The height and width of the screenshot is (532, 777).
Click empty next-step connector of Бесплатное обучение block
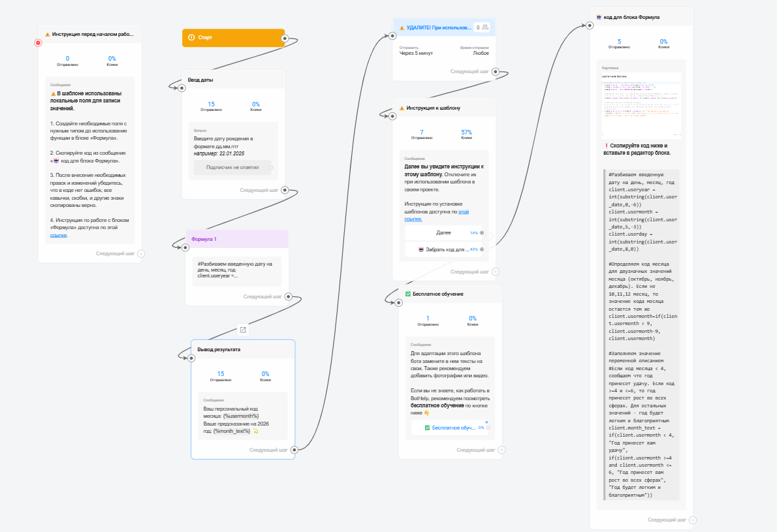(x=501, y=450)
